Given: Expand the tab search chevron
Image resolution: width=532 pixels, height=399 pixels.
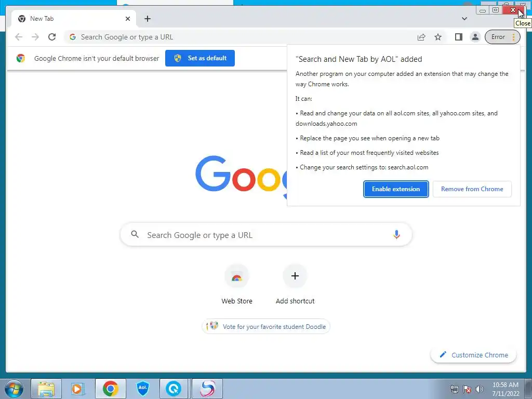Looking at the screenshot, I should pyautogui.click(x=464, y=19).
